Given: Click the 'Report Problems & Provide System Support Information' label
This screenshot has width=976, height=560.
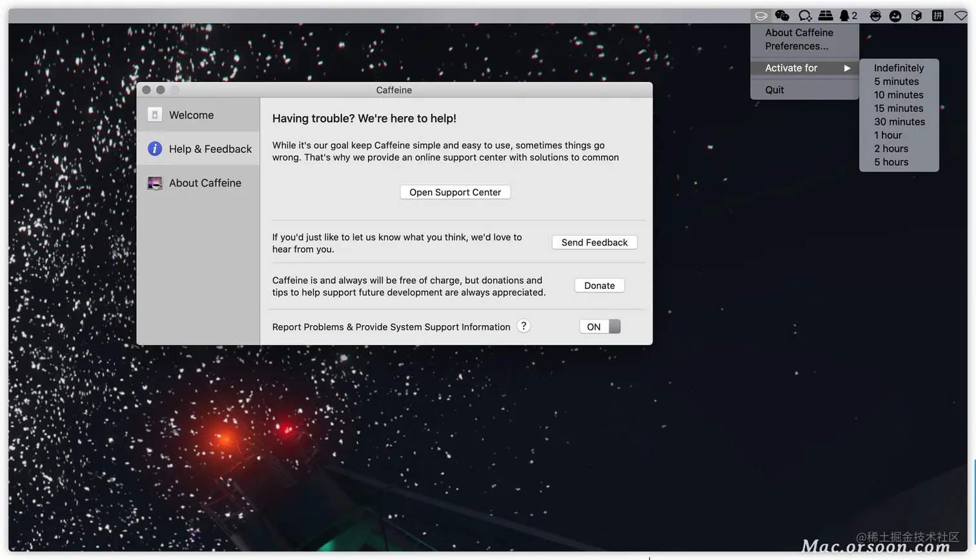Looking at the screenshot, I should [x=391, y=327].
